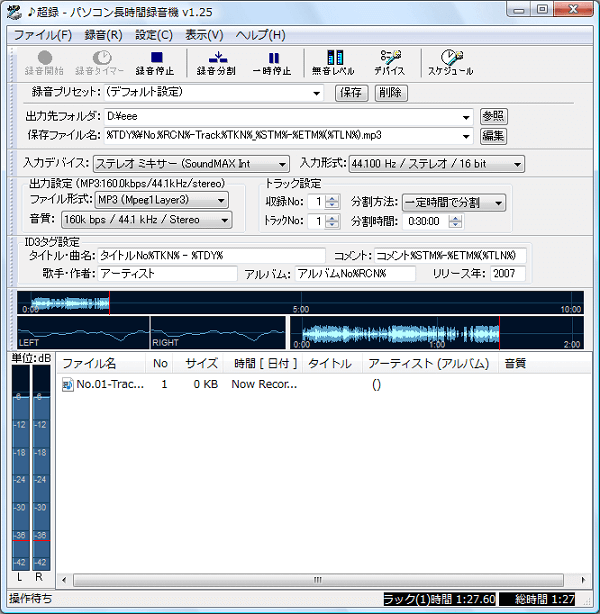Click the LEFT channel oscilloscope
The height and width of the screenshot is (614, 600).
(x=83, y=333)
